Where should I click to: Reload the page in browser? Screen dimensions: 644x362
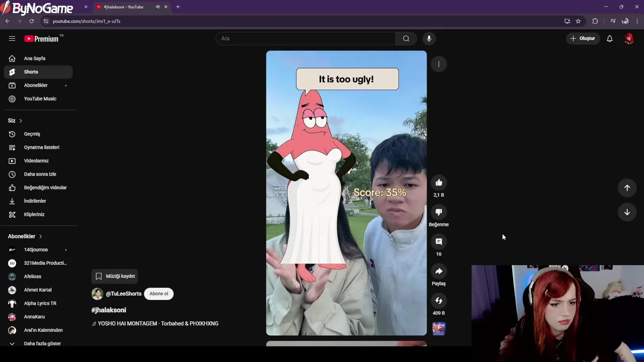(31, 21)
